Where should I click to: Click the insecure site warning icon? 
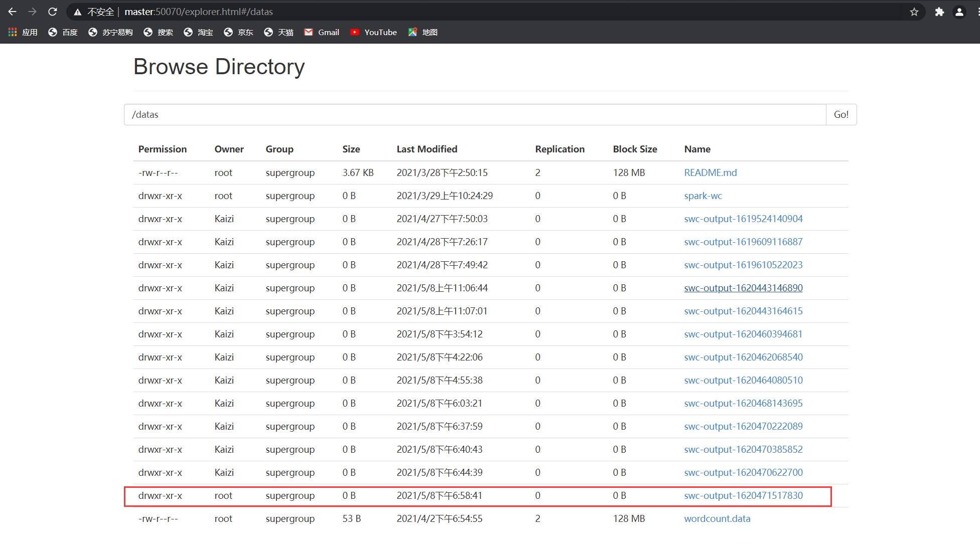[x=78, y=12]
